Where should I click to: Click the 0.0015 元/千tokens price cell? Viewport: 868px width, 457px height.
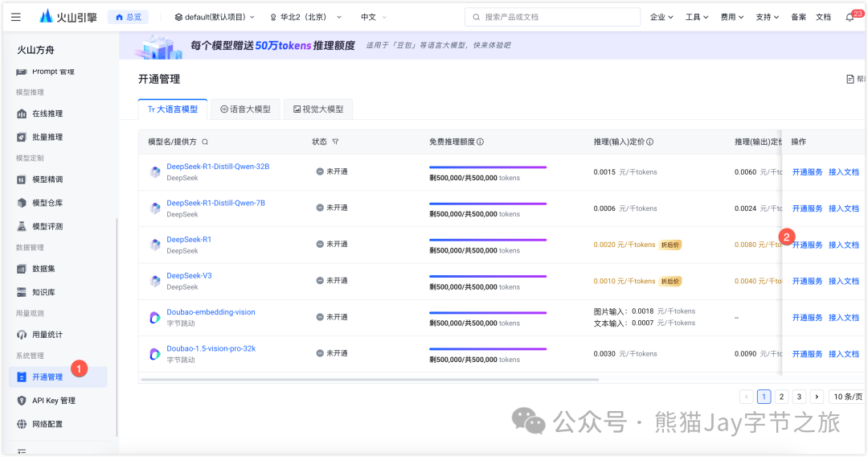(x=625, y=172)
